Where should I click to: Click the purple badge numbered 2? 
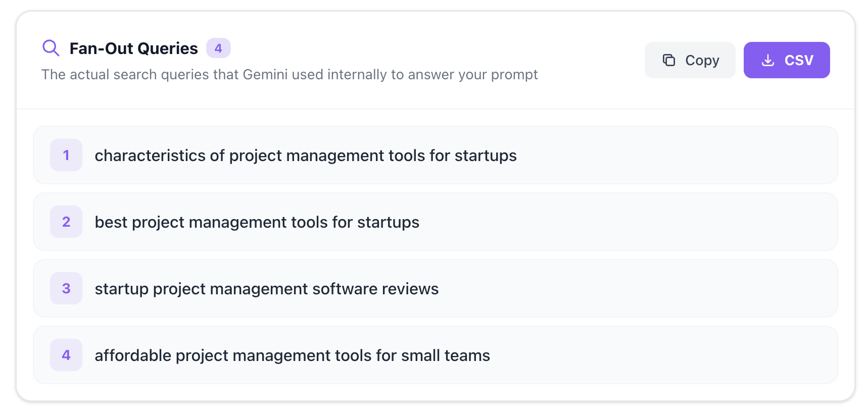pos(66,222)
